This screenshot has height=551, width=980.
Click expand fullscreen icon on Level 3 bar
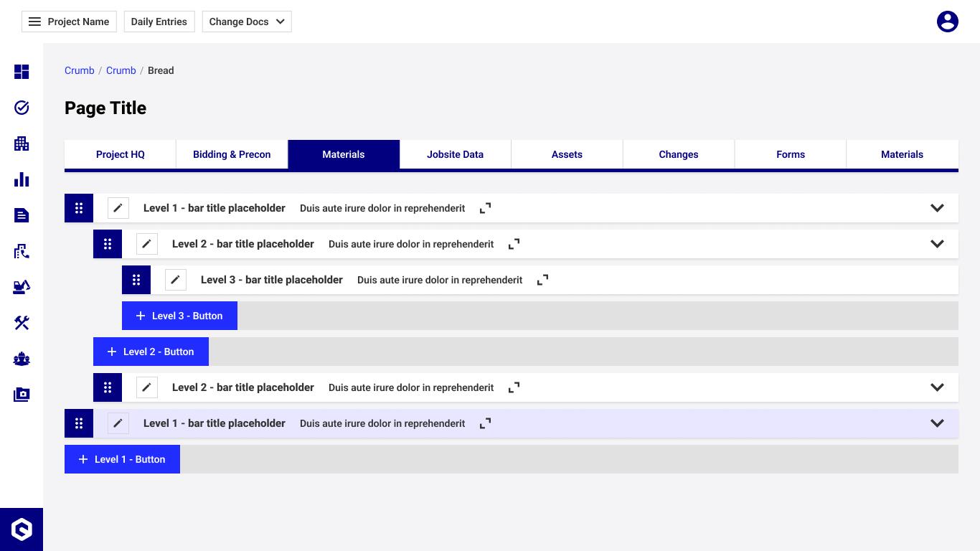pyautogui.click(x=543, y=280)
